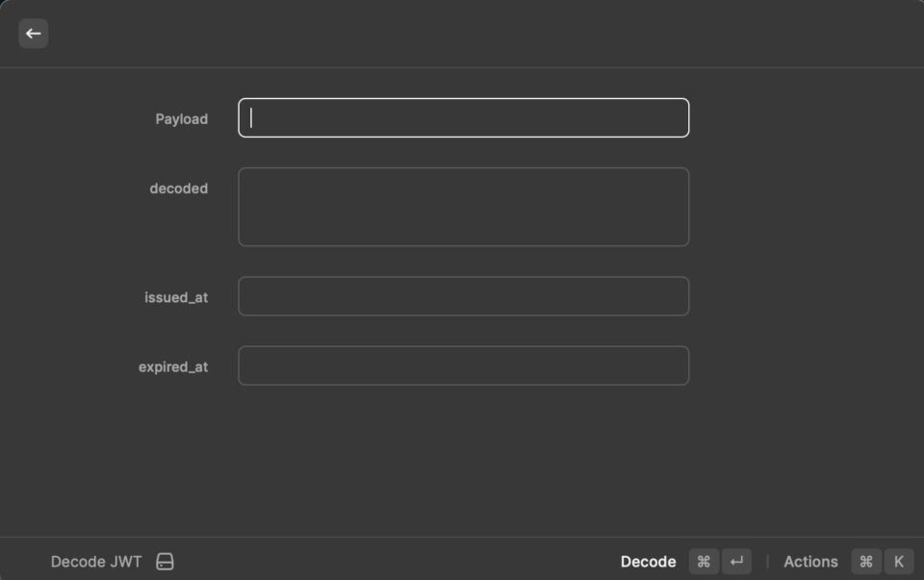Screen dimensions: 924x580
Task: Focus the Payload input field
Action: [x=463, y=117]
